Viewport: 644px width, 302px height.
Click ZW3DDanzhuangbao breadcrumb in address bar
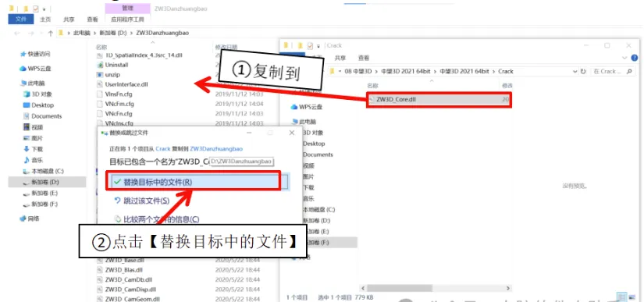[x=162, y=34]
